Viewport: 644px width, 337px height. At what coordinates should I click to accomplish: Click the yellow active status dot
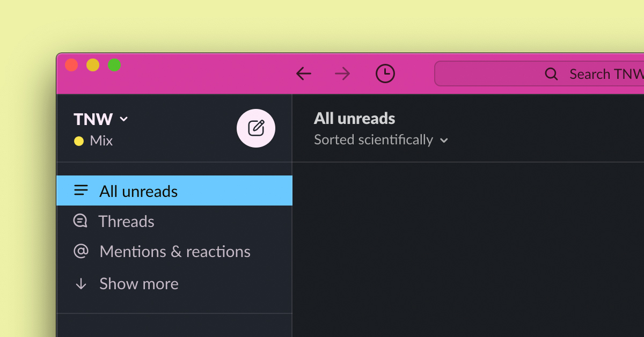pyautogui.click(x=79, y=141)
